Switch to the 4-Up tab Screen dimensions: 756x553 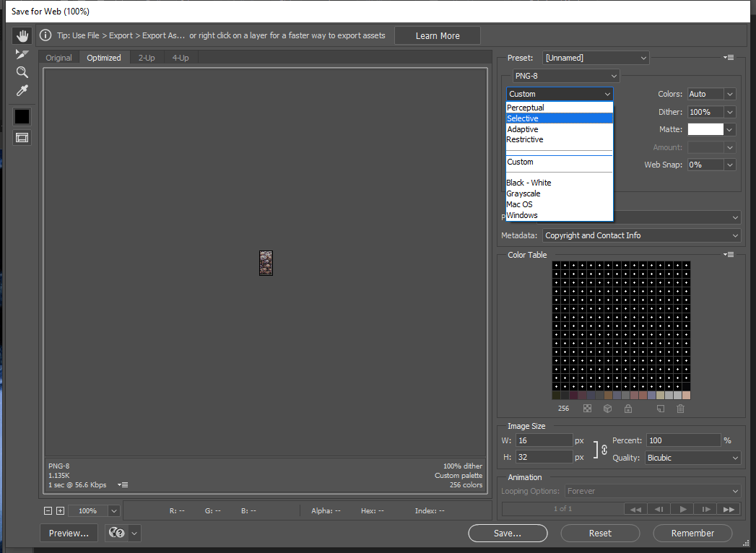tap(181, 58)
